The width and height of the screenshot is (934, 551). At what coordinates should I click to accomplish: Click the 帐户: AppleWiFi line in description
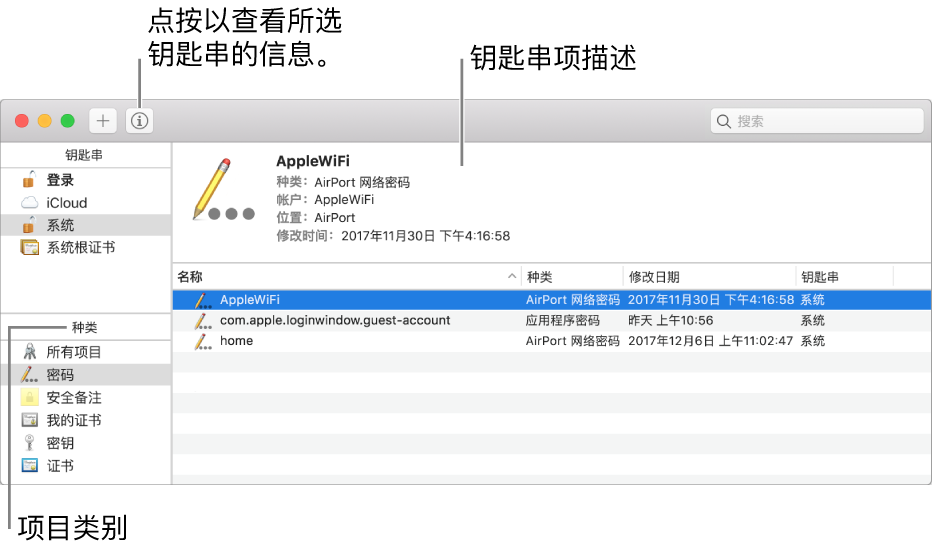point(325,200)
